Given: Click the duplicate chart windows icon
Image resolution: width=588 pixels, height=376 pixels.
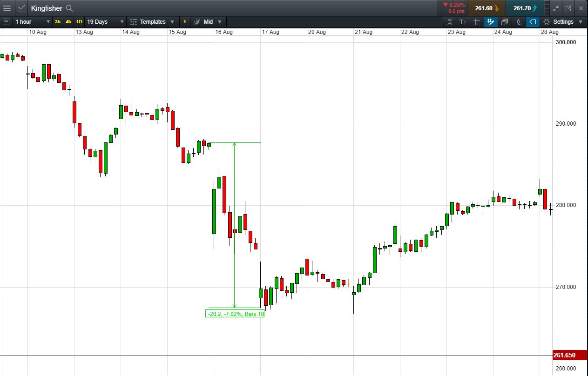Looking at the screenshot, I should coord(505,22).
